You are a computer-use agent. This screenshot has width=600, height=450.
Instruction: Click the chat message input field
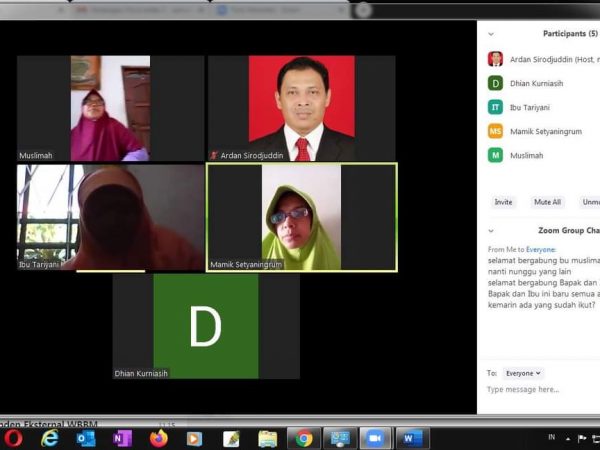(540, 390)
